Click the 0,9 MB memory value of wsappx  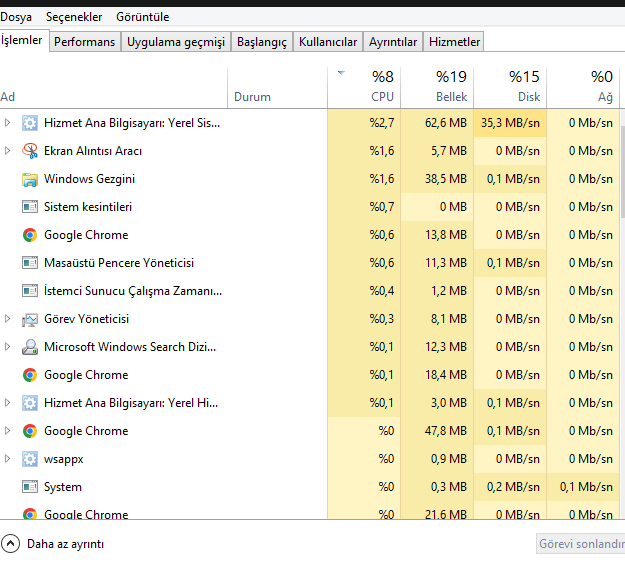[x=448, y=459]
